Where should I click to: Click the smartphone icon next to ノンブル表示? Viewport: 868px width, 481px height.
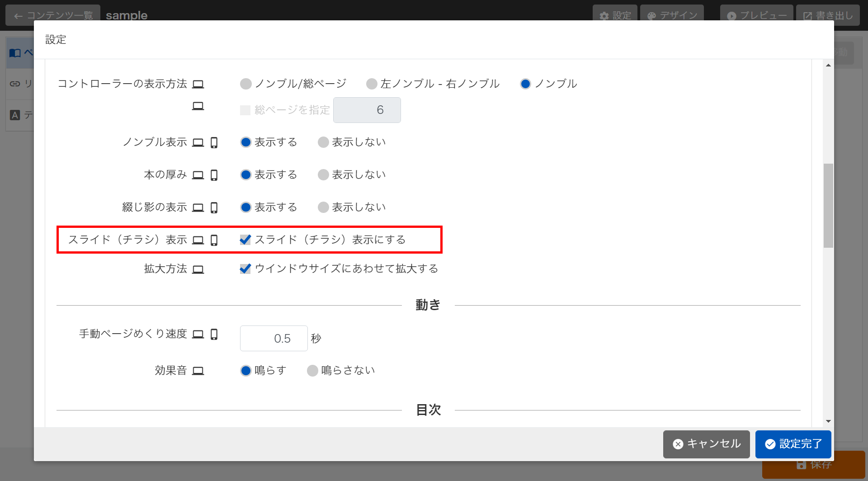click(214, 142)
